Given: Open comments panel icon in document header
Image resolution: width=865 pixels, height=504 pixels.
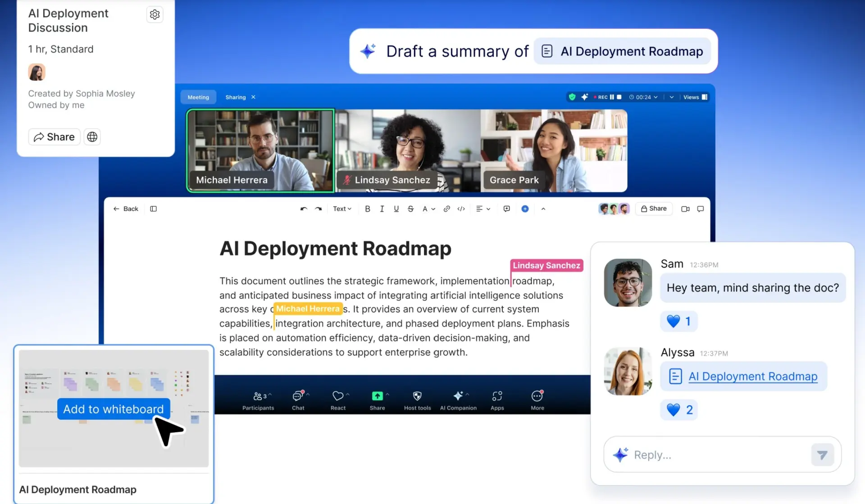Looking at the screenshot, I should [x=700, y=209].
